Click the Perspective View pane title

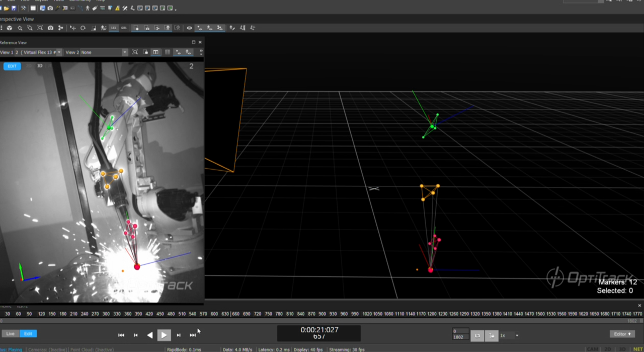(17, 19)
